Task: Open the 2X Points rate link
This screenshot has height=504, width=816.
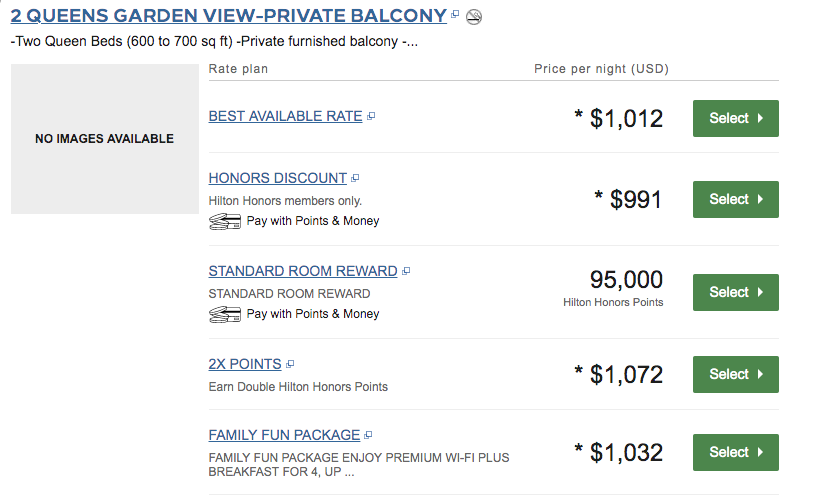Action: pos(244,364)
